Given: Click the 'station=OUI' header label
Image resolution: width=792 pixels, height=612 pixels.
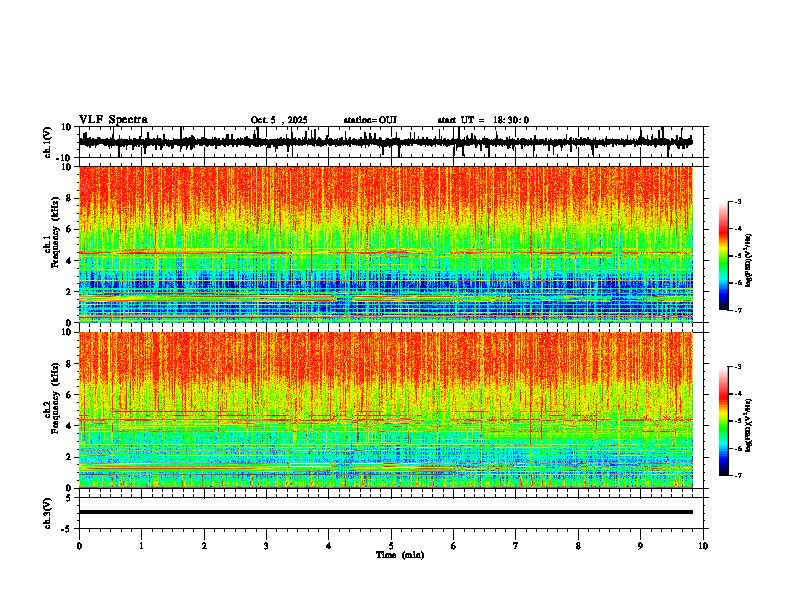Looking at the screenshot, I should tap(370, 120).
